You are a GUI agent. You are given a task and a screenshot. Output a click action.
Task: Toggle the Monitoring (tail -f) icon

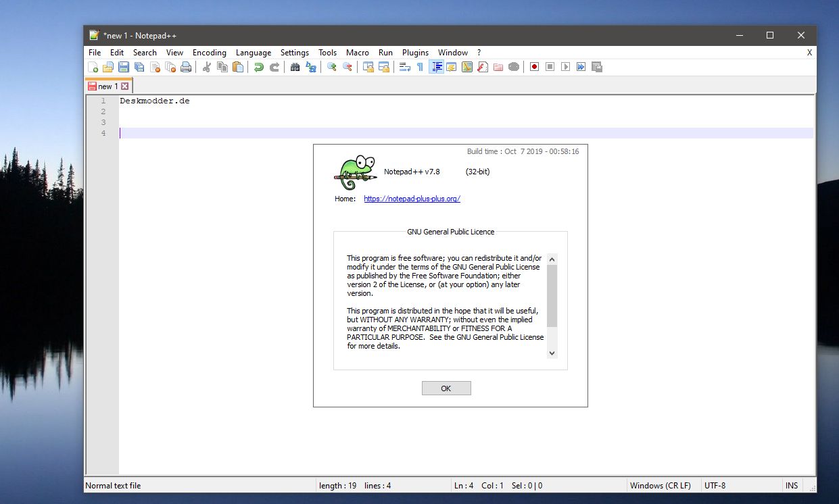click(x=514, y=67)
